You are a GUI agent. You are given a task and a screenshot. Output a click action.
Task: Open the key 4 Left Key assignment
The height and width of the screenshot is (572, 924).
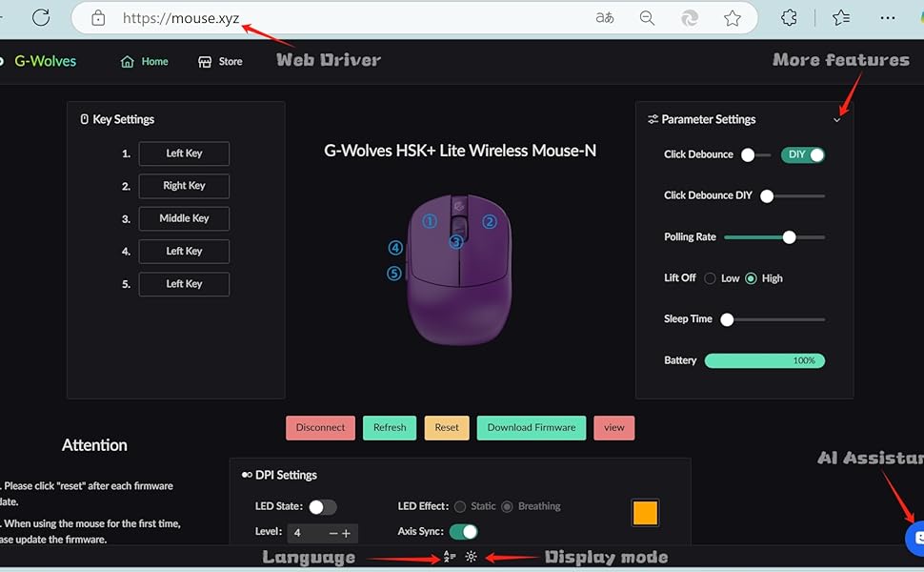click(x=184, y=252)
